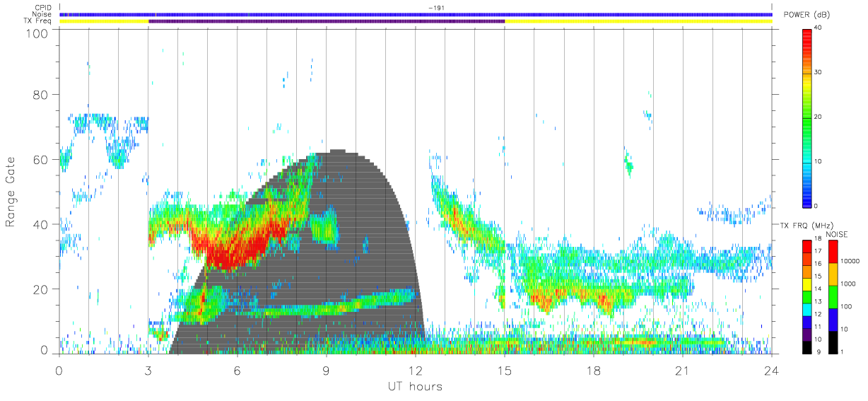Viewport: 868px width, 401px height.
Task: Click the x-axis tick label '18'
Action: (594, 370)
